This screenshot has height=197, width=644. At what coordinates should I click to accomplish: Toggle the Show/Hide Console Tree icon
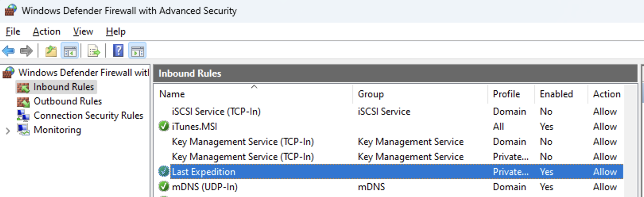pyautogui.click(x=70, y=51)
